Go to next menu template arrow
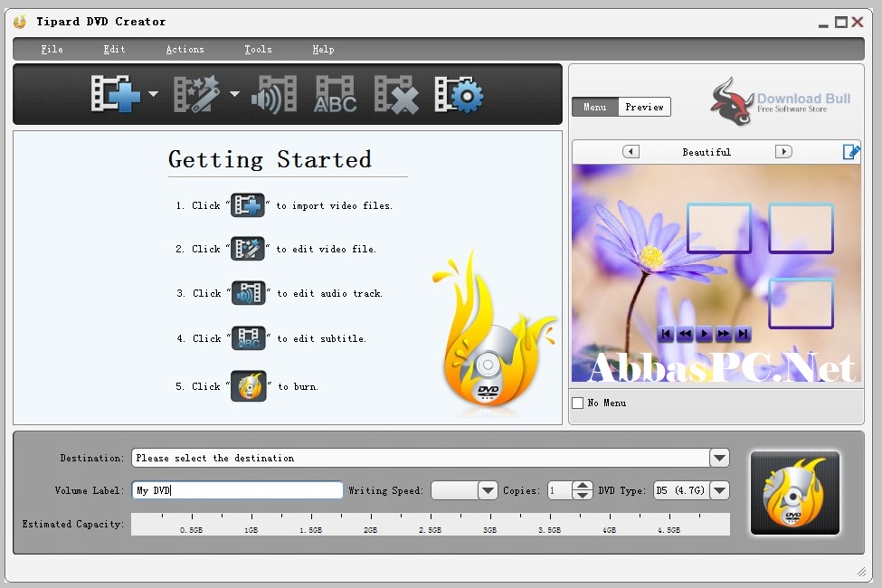Image resolution: width=882 pixels, height=588 pixels. [783, 151]
